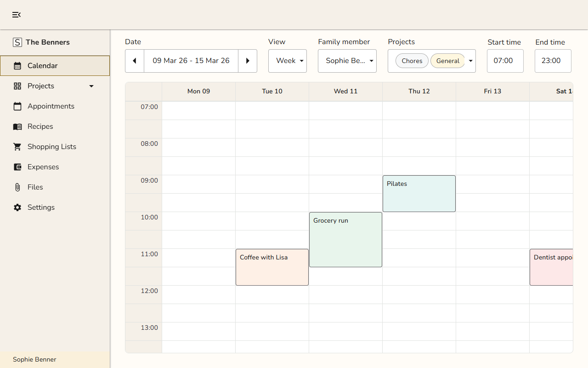Click the Appointments calendar icon
The height and width of the screenshot is (368, 588).
tap(17, 106)
